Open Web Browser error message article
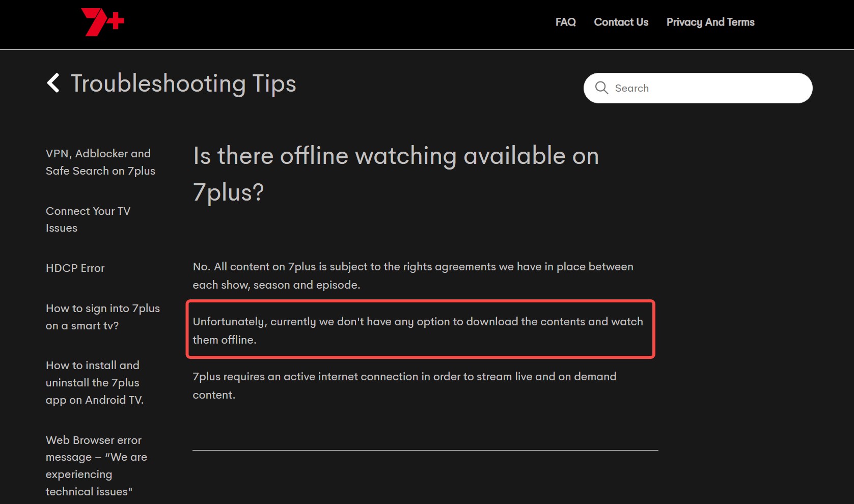Screen dimensions: 854x504 pos(96,465)
